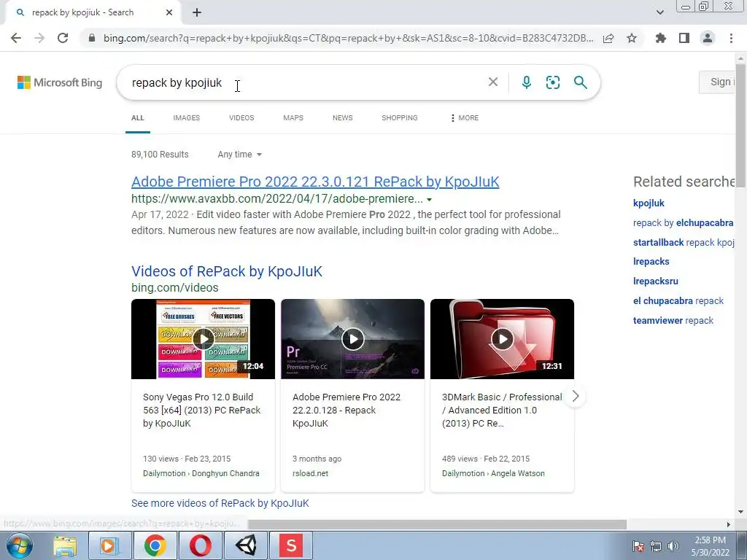Image resolution: width=747 pixels, height=560 pixels.
Task: Search by voice using microphone icon
Action: point(527,82)
